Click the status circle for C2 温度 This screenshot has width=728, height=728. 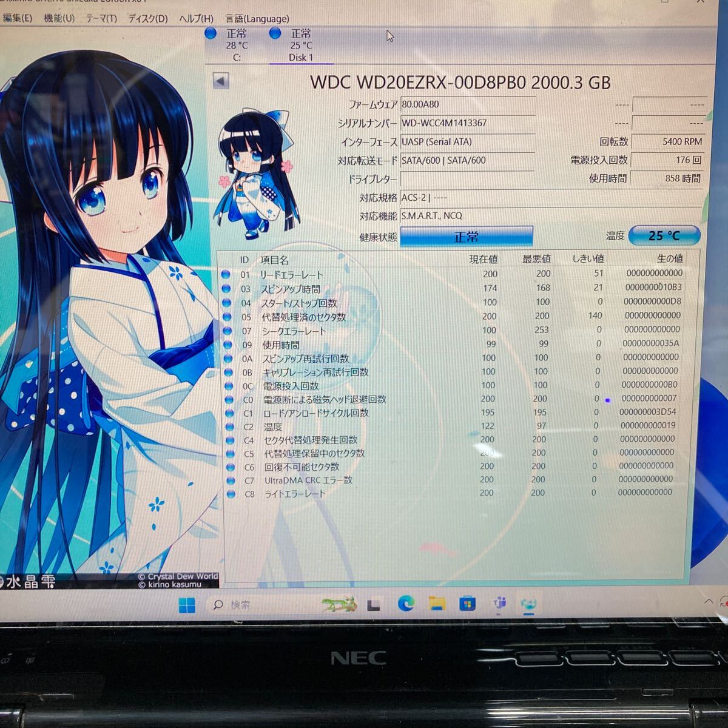229,426
